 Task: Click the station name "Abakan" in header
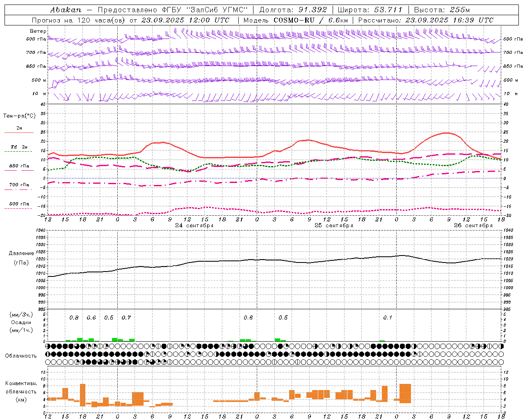(66, 9)
